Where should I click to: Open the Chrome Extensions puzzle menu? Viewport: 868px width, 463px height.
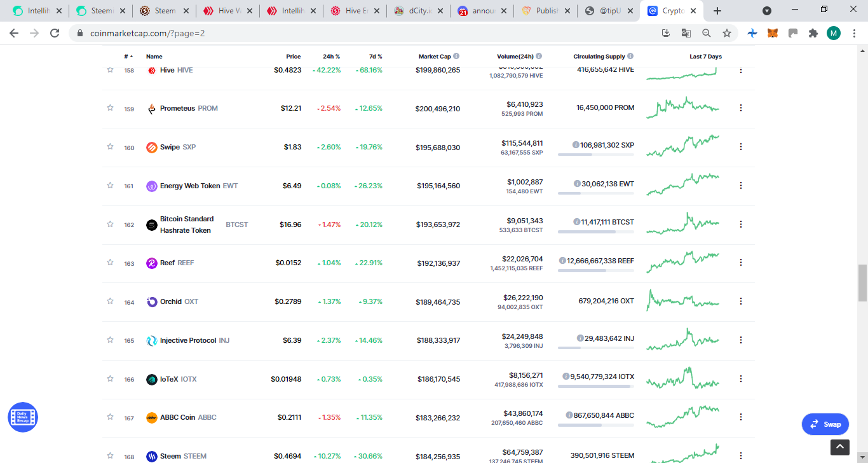pos(813,33)
